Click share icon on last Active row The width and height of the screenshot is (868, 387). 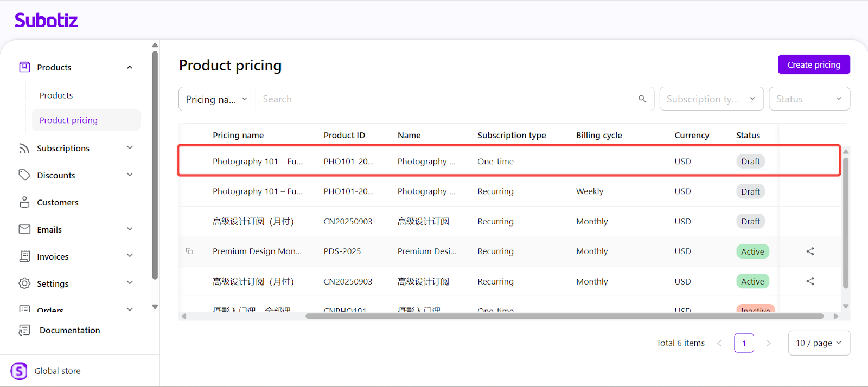point(810,281)
